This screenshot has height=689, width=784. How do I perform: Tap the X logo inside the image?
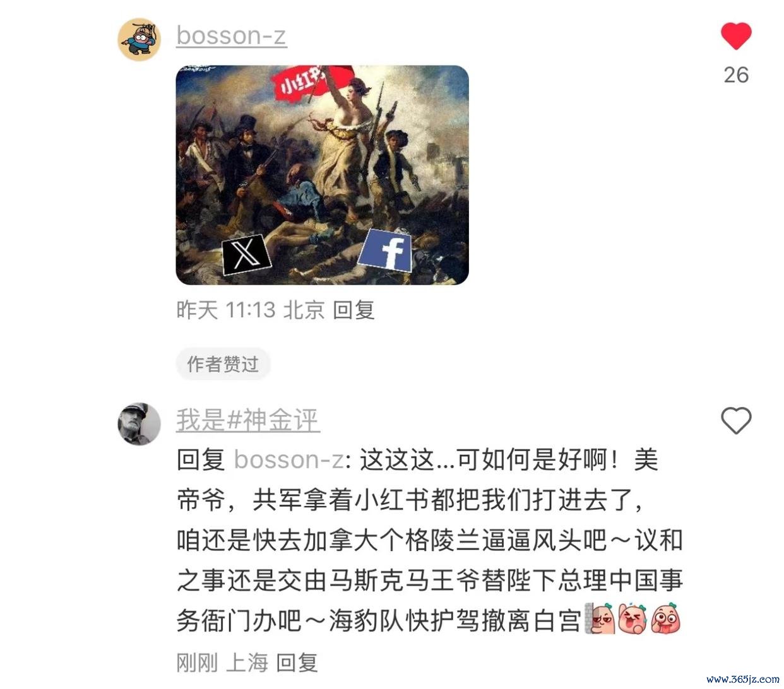pyautogui.click(x=246, y=254)
